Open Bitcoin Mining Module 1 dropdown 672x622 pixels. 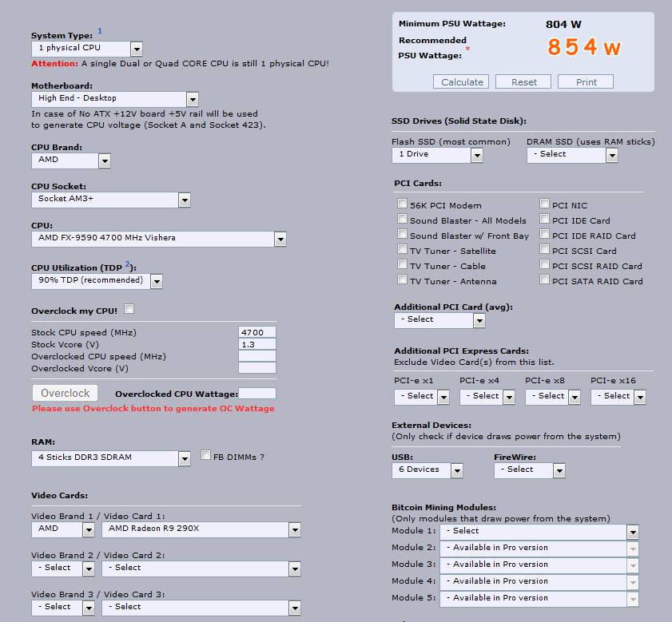(x=539, y=532)
